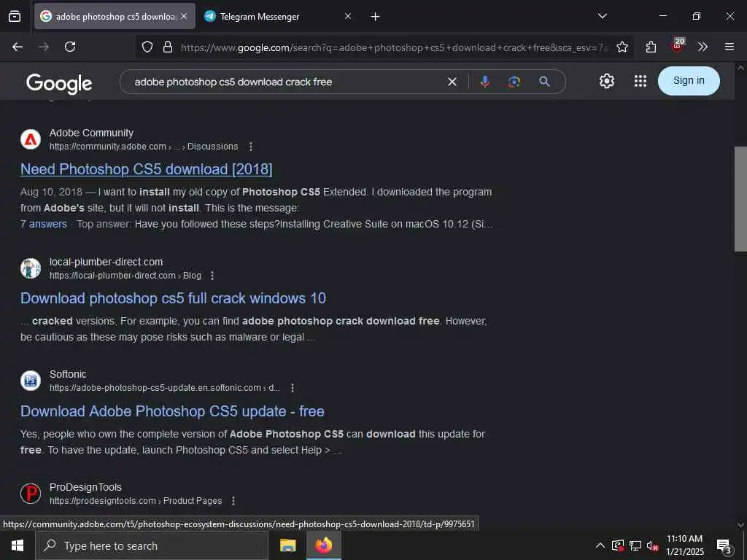
Task: Show hidden system tray icons
Action: pyautogui.click(x=600, y=545)
